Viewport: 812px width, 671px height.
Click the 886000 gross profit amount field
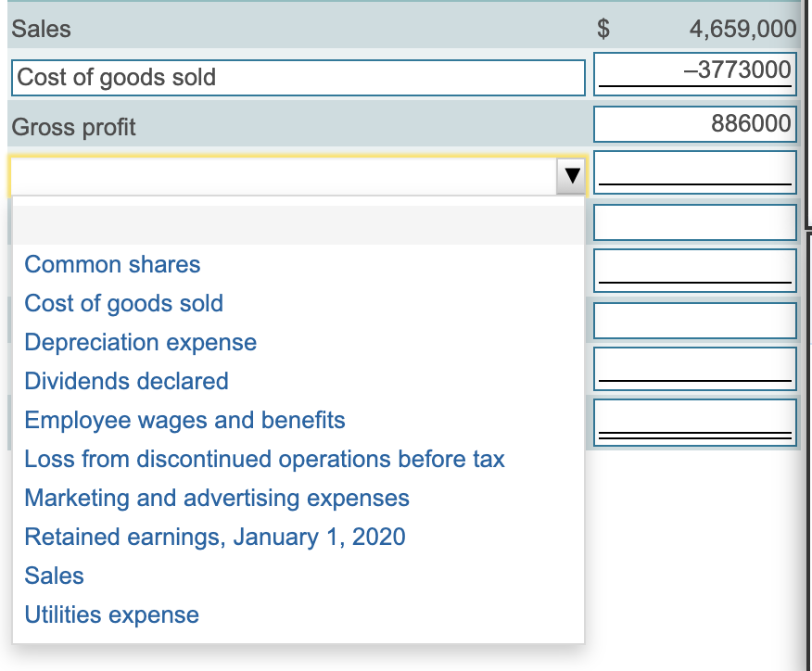tap(693, 123)
